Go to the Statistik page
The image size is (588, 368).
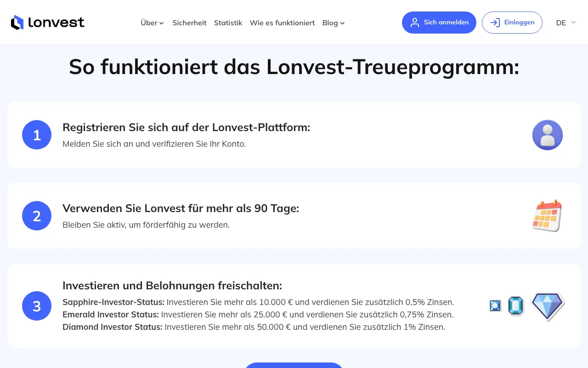pos(228,23)
